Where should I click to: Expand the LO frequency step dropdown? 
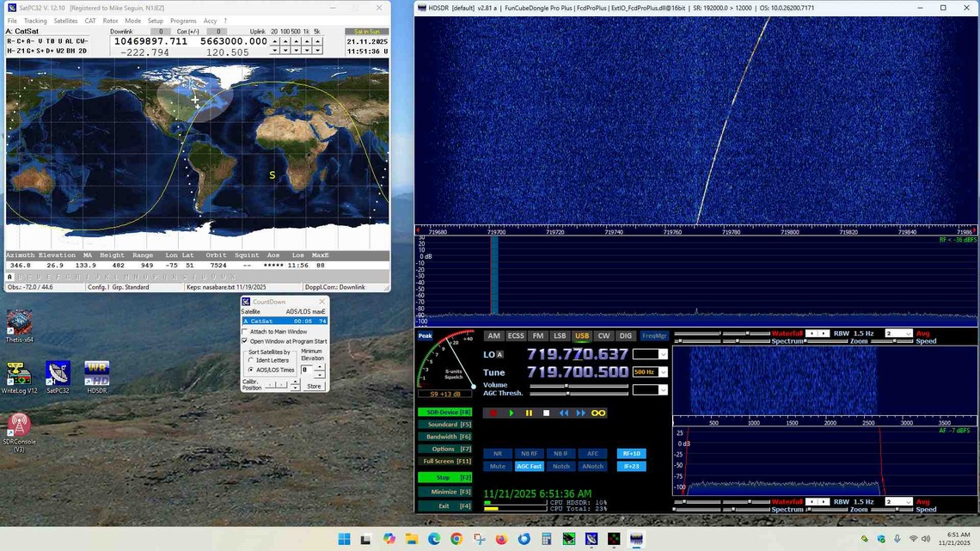(x=663, y=354)
